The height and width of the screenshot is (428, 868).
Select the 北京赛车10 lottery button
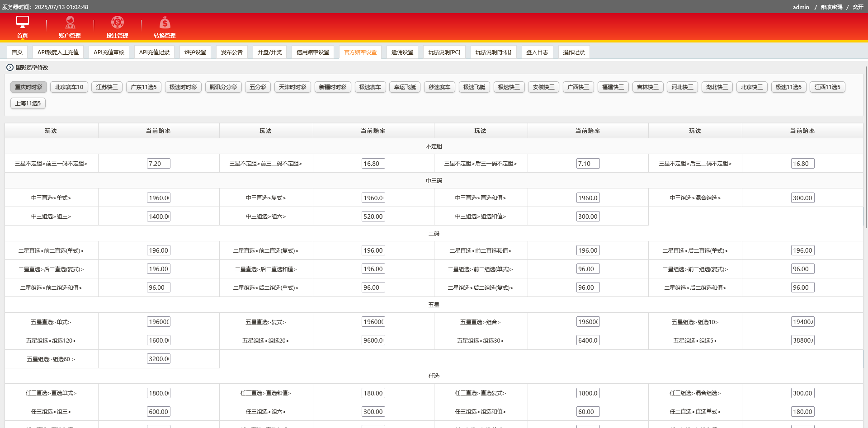coord(69,87)
